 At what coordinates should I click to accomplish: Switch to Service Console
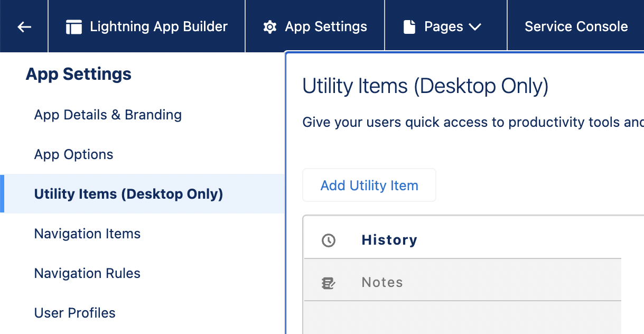[575, 26]
